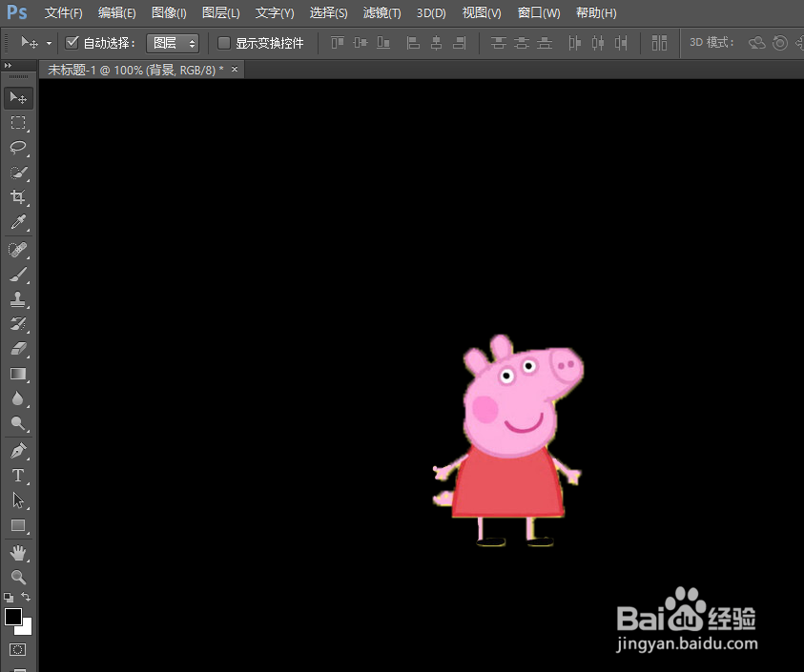Image resolution: width=804 pixels, height=672 pixels.
Task: Open the 编辑(E) menu
Action: coord(117,12)
